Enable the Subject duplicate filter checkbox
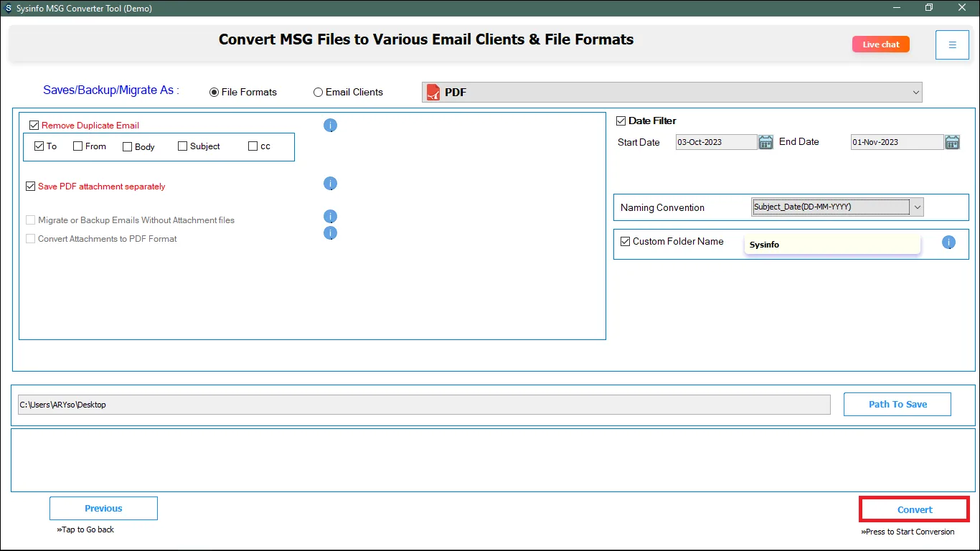 [182, 146]
